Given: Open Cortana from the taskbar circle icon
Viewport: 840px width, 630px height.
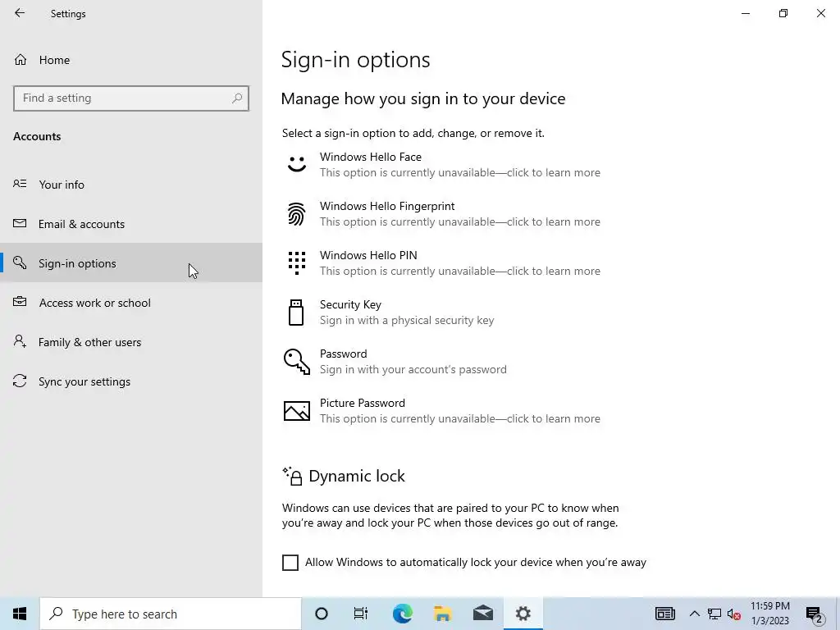Looking at the screenshot, I should pos(322,614).
